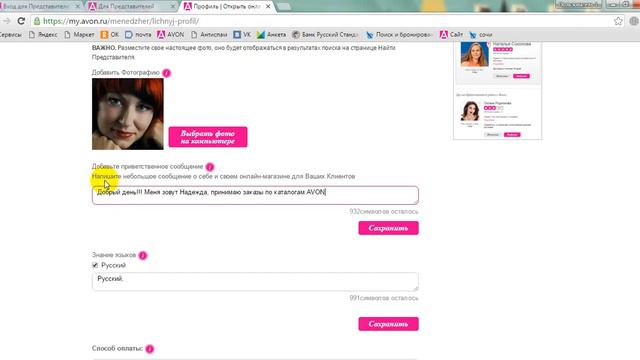Switch to the Для Представителей tab
The image size is (640, 360).
pos(131,7)
